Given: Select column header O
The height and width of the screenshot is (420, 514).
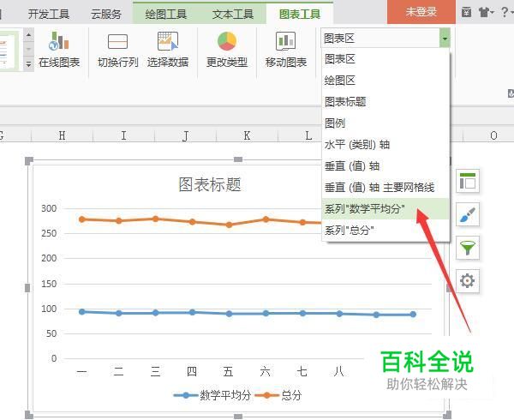Looking at the screenshot, I should pos(493,135).
